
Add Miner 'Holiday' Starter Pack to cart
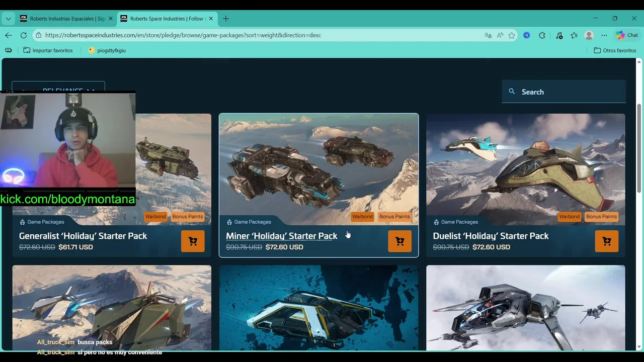coord(400,241)
